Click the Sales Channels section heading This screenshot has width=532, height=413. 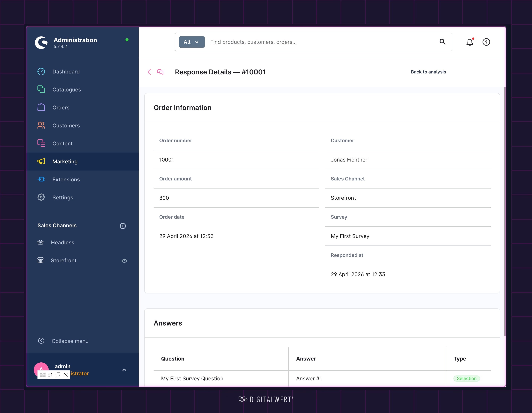click(x=57, y=225)
